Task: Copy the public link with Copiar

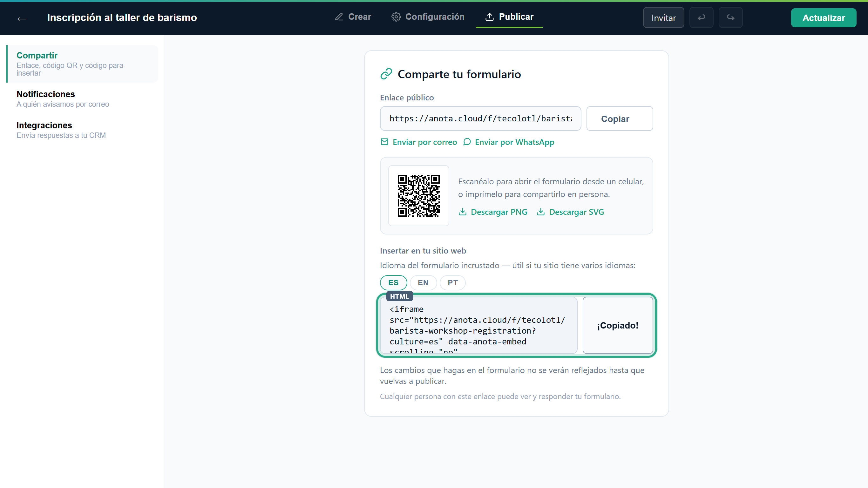Action: pyautogui.click(x=619, y=119)
